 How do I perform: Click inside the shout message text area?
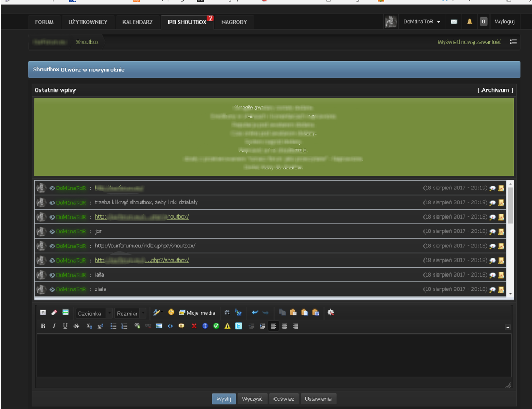pyautogui.click(x=273, y=355)
